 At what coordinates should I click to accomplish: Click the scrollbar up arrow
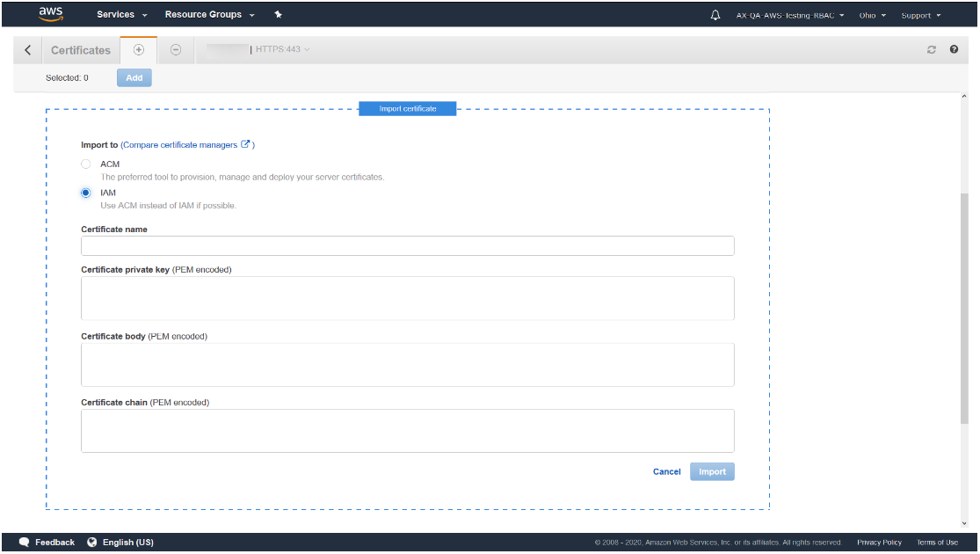[x=964, y=97]
